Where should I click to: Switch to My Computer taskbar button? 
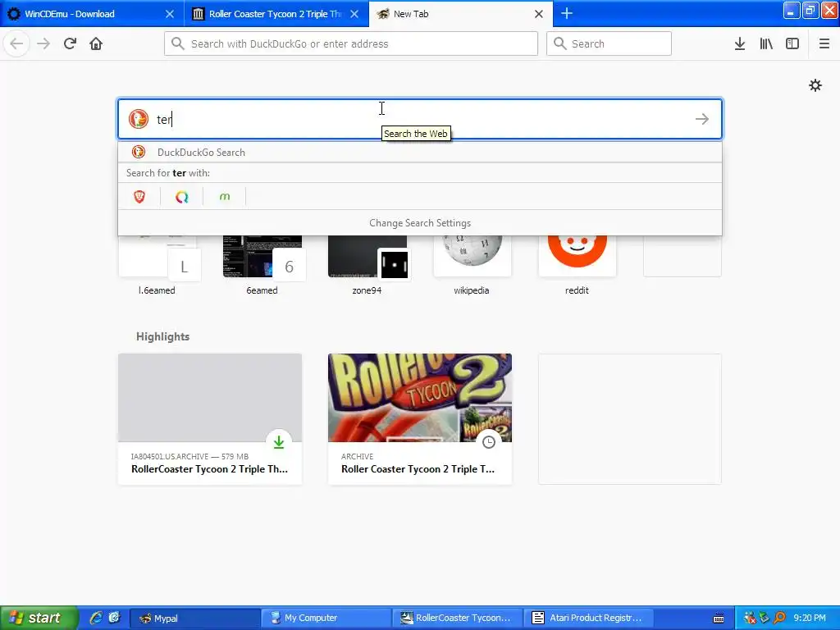(326, 619)
